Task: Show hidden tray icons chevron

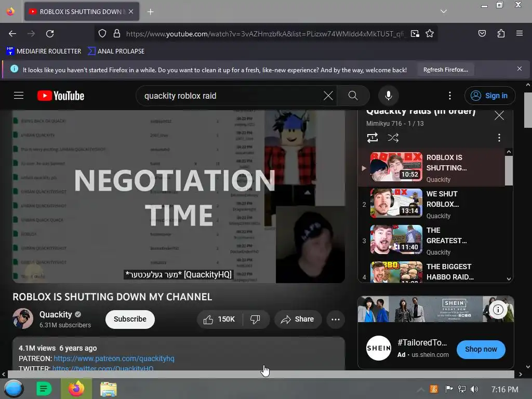Action: pos(420,390)
